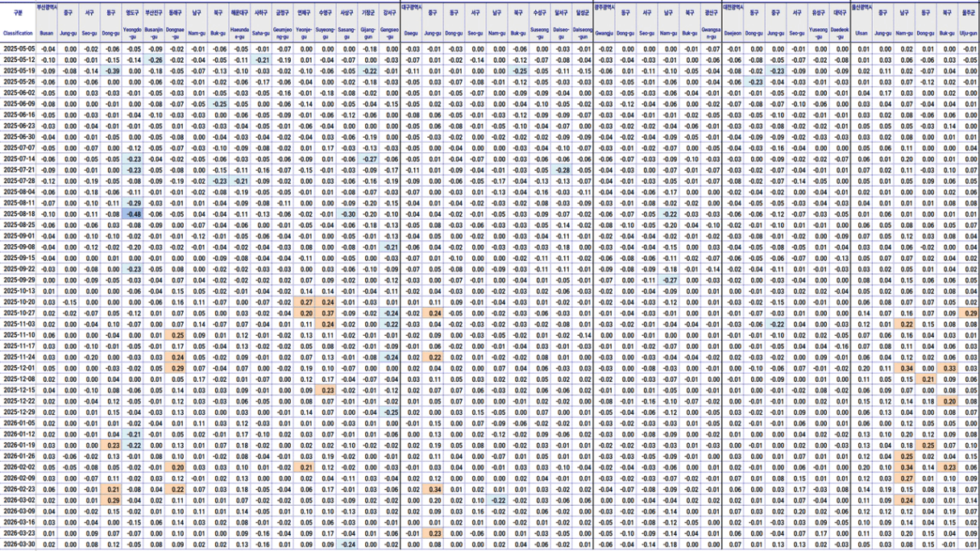Click the -0.24 cell in 2026-03-30 row
The height and width of the screenshot is (551, 980).
point(347,544)
